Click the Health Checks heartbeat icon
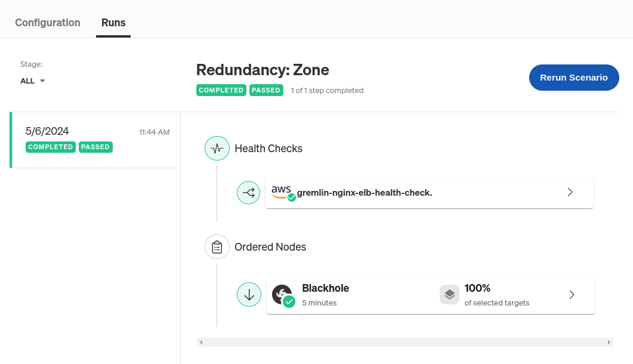Viewport: 633px width, 364px height. [x=217, y=148]
